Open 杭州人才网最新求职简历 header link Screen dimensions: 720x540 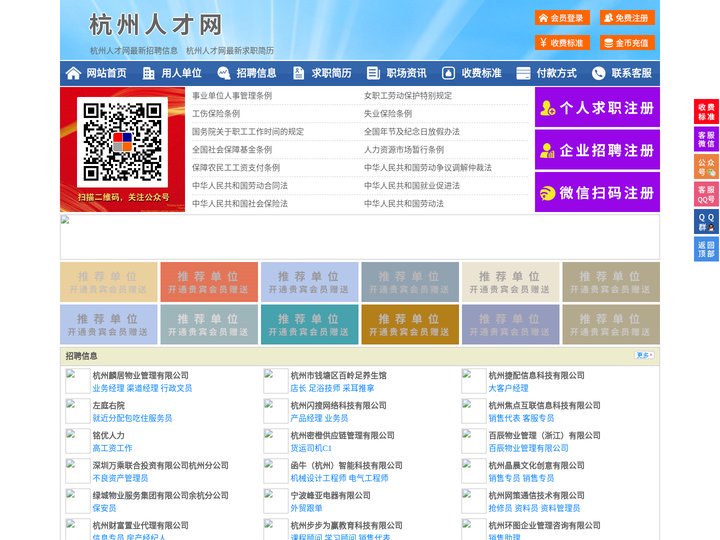[x=230, y=51]
